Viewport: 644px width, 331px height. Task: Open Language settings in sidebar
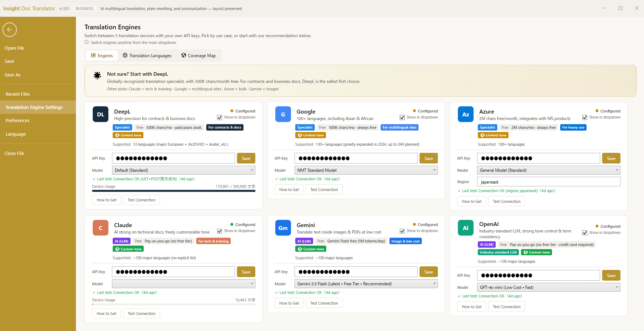38,134
